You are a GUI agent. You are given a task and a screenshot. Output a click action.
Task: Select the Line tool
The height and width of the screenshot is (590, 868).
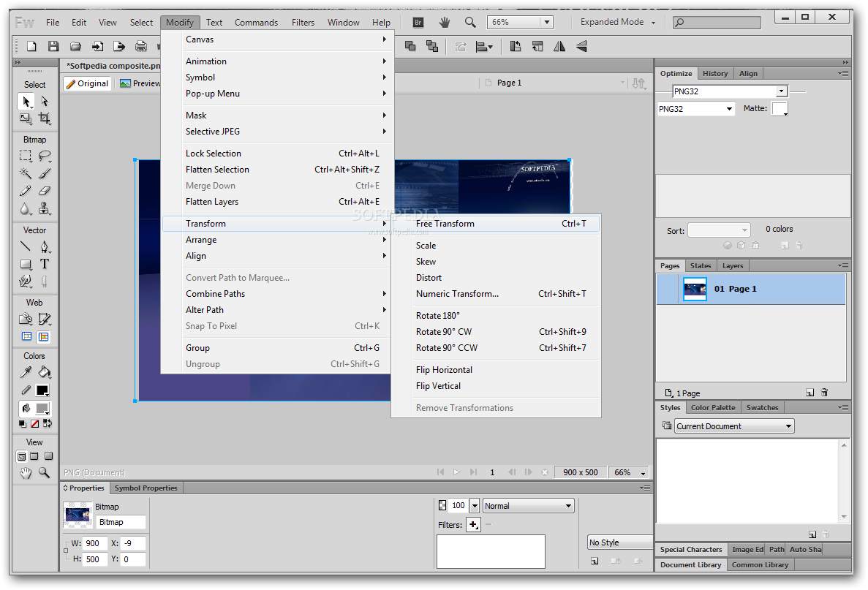coord(26,246)
